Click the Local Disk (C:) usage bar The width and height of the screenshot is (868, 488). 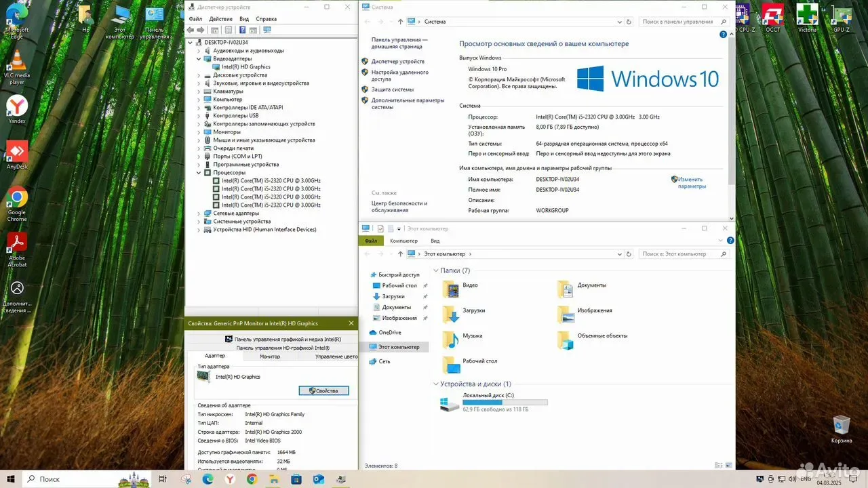(x=505, y=403)
